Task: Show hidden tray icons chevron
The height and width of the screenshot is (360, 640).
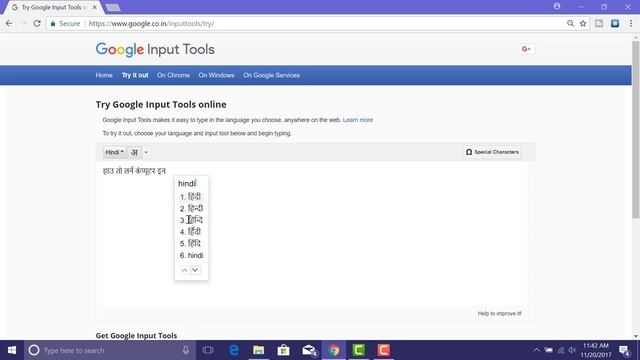Action: point(536,350)
